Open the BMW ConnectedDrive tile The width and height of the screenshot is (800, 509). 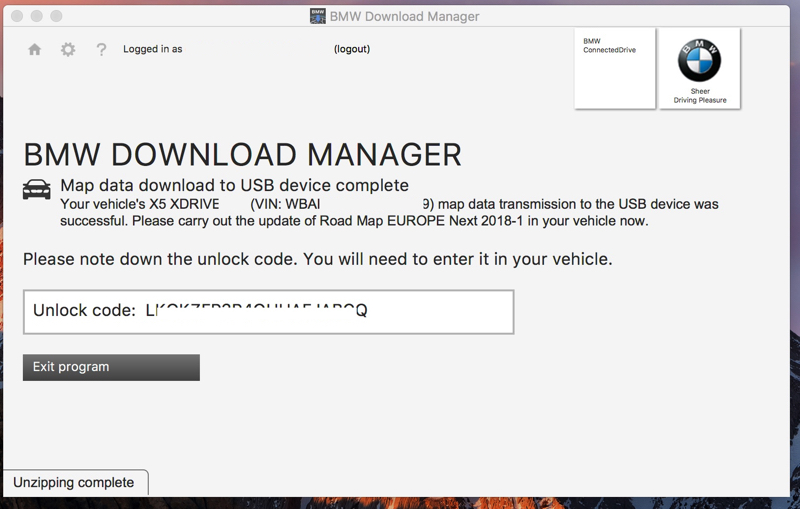(615, 68)
